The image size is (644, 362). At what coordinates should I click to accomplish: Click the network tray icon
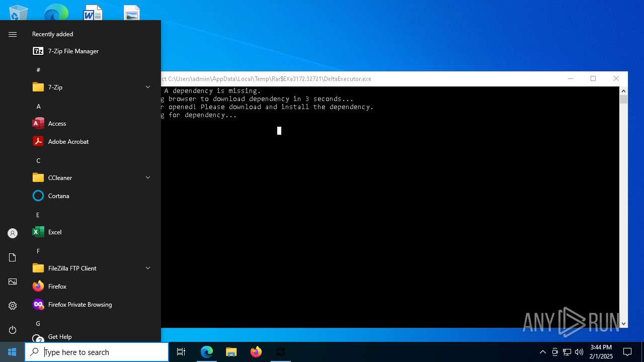coord(567,352)
